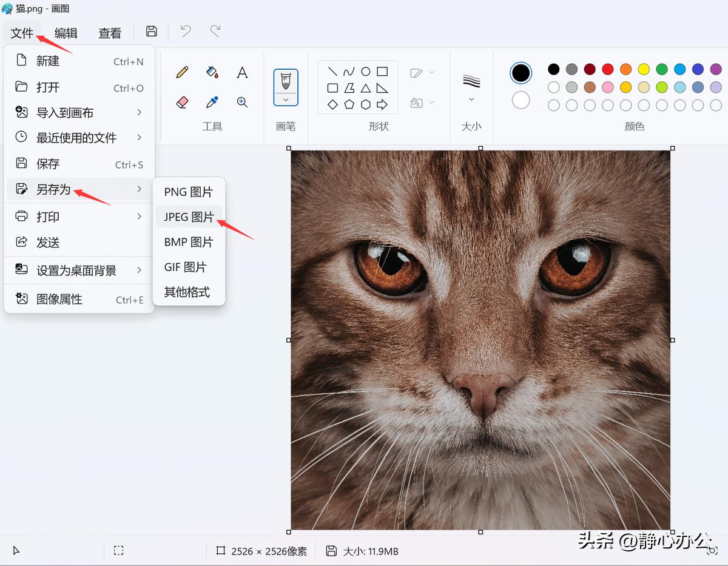The width and height of the screenshot is (728, 566).
Task: Select the Pencil tool
Action: [x=182, y=73]
